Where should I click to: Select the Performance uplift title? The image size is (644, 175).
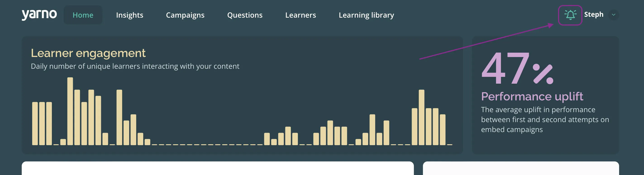click(532, 96)
